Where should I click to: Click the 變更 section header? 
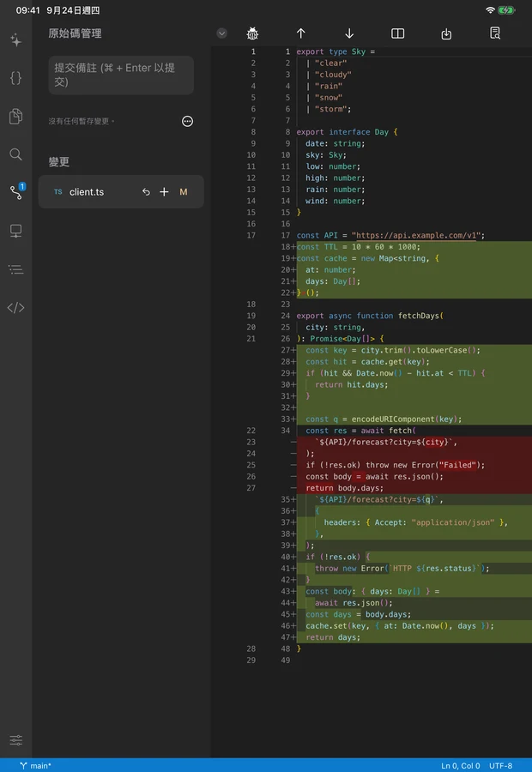[58, 161]
